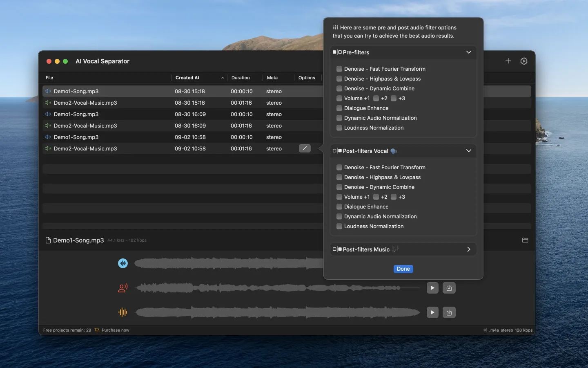
Task: Click the Free projects remain: 29 status text
Action: click(67, 330)
